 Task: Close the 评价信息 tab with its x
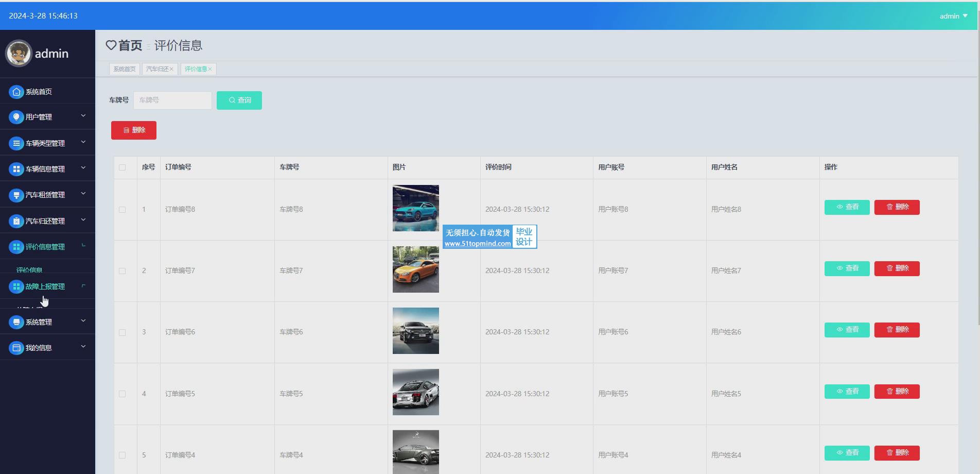coord(210,69)
